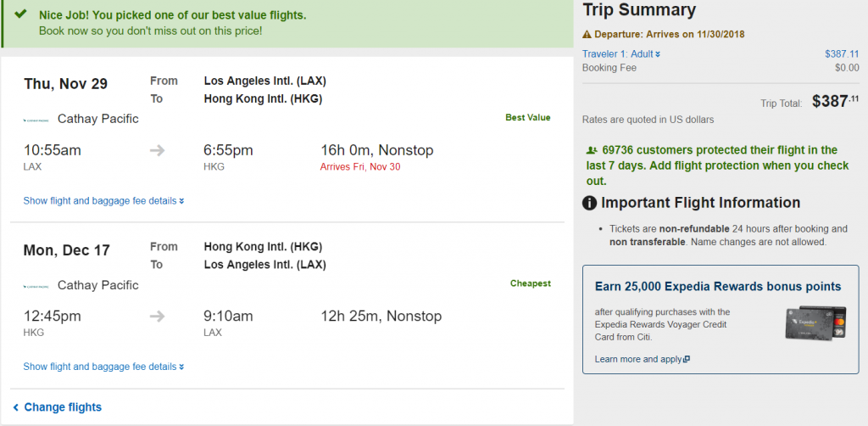Click the departure arrival warning triangle icon
The image size is (868, 426).
click(587, 35)
